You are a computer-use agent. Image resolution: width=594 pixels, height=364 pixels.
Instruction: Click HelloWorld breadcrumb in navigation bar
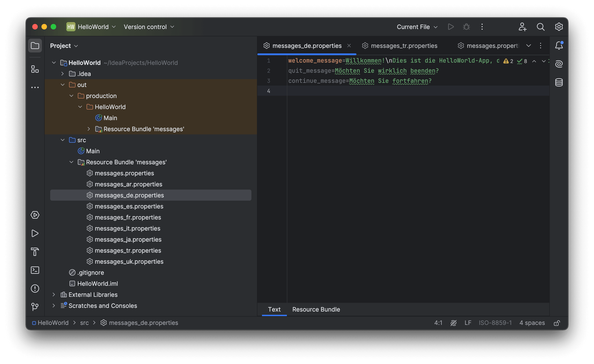point(50,323)
